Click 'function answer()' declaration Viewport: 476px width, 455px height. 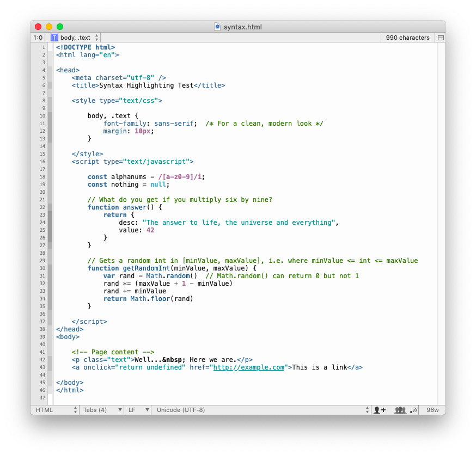pos(121,207)
